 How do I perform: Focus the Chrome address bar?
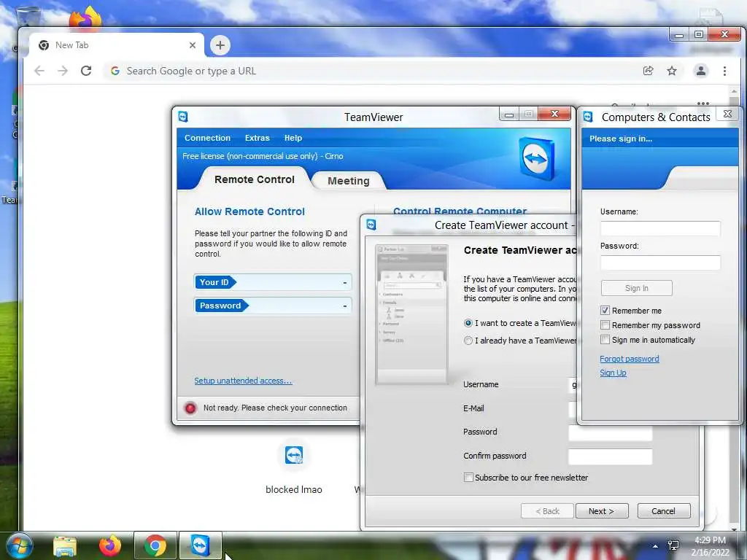tap(371, 71)
